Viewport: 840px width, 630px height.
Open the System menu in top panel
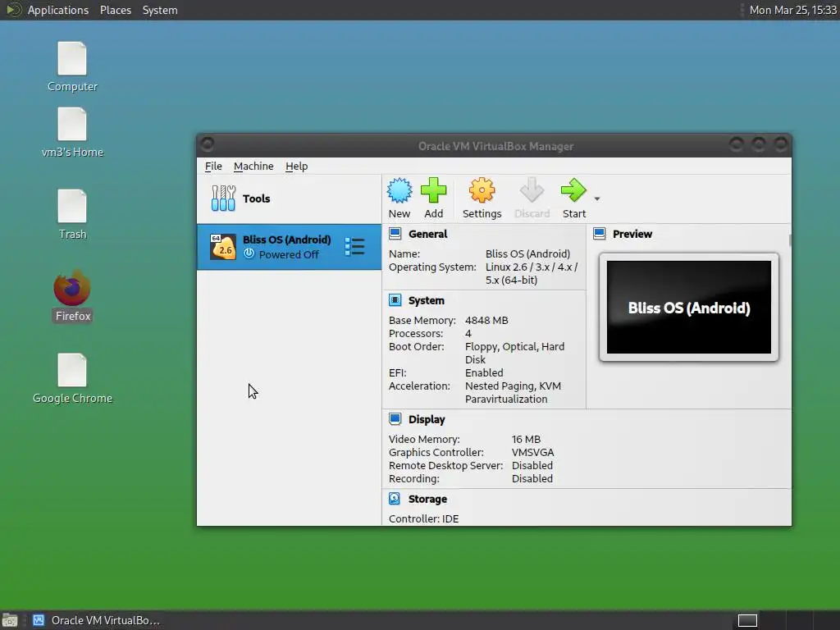click(x=160, y=10)
